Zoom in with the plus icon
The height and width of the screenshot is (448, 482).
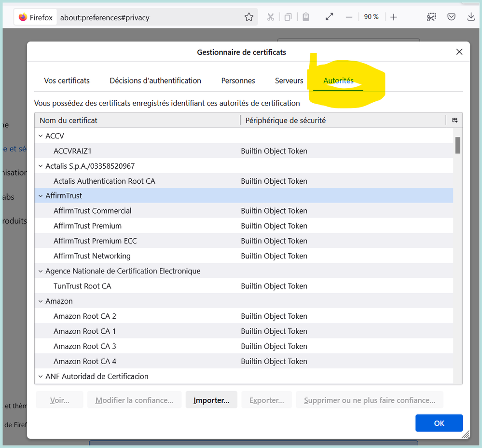tap(394, 17)
